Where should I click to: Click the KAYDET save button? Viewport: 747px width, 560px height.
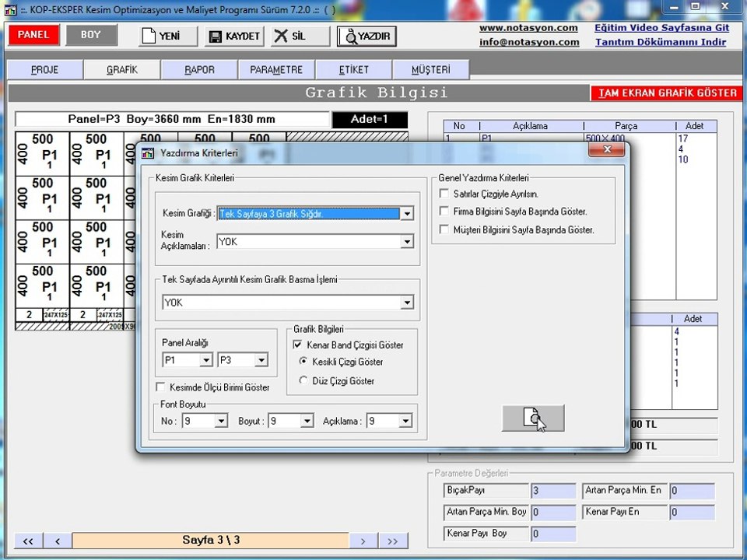(x=234, y=37)
